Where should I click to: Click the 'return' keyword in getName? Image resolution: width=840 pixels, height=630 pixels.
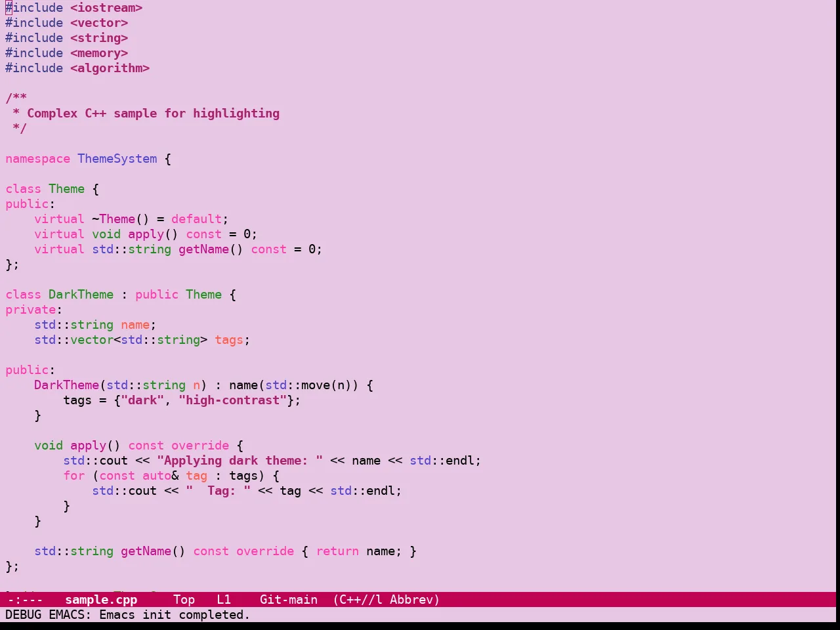click(338, 551)
